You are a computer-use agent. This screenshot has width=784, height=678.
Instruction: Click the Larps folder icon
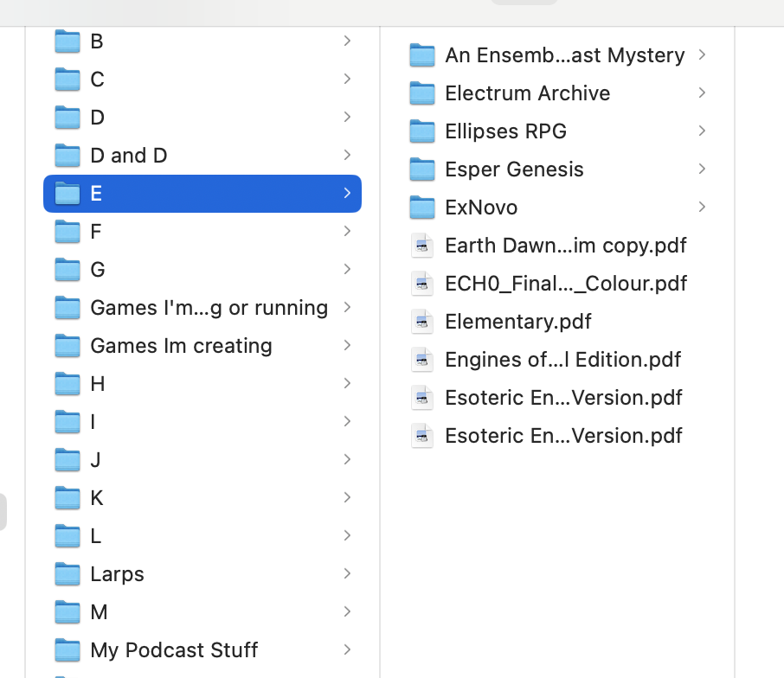67,574
